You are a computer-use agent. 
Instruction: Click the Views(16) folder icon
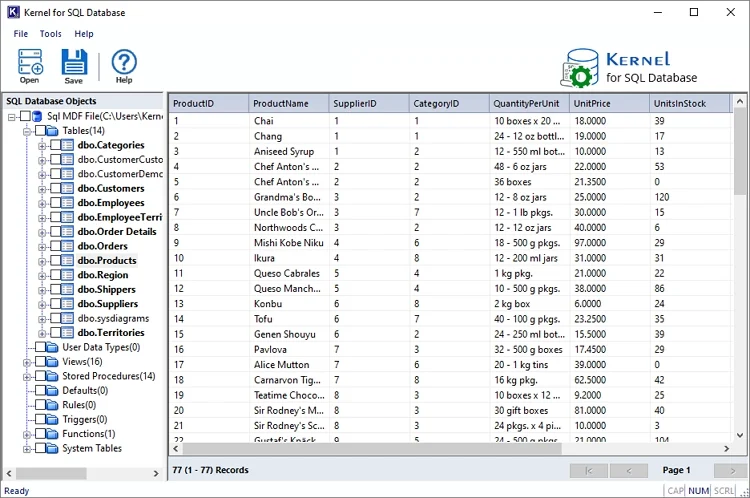coord(53,362)
